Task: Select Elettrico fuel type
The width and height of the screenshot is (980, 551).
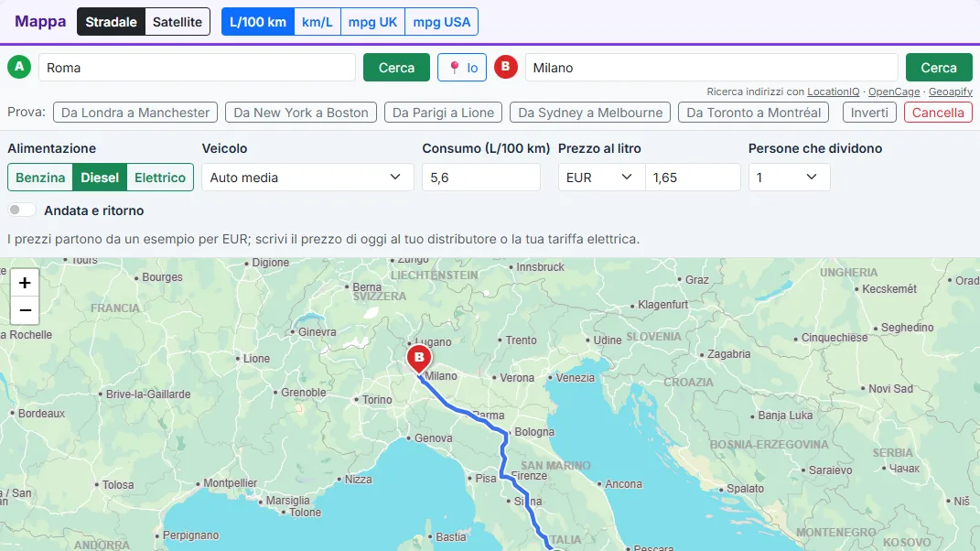Action: point(160,178)
